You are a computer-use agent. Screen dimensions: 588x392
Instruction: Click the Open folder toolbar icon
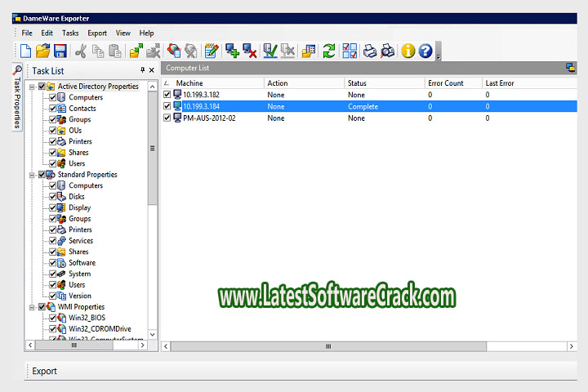tap(42, 51)
